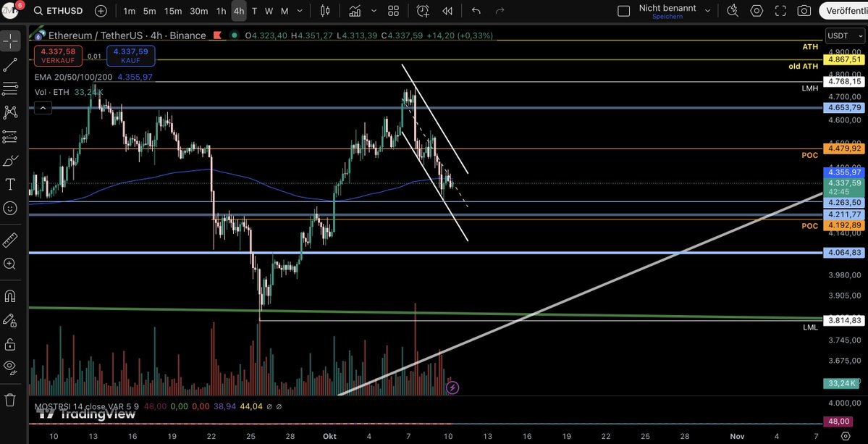The height and width of the screenshot is (444, 868).
Task: Open the symbol search for ETHUSD
Action: pyautogui.click(x=59, y=11)
